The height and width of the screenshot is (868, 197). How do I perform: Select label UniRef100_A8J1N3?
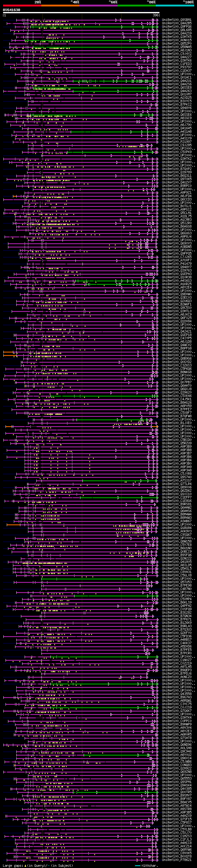177,50
